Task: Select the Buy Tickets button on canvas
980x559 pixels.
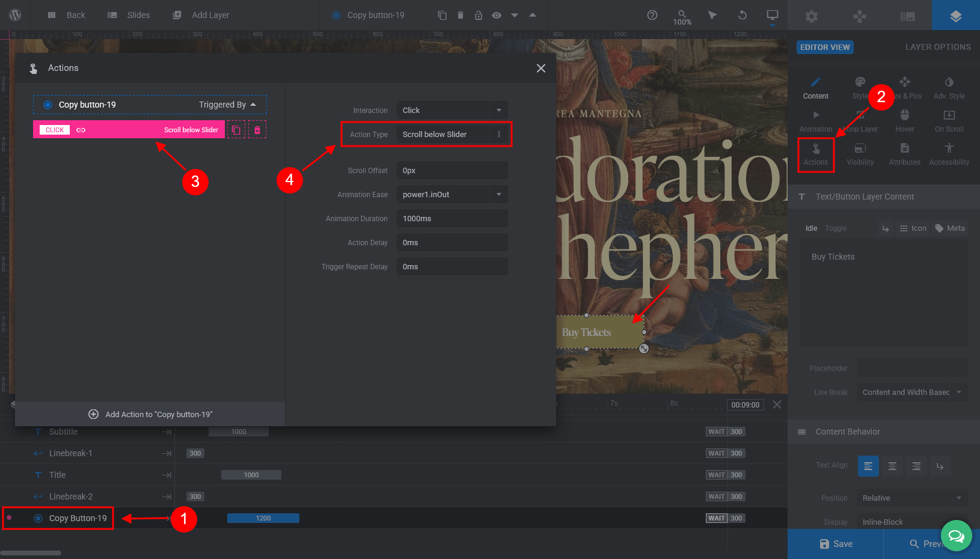Action: pos(600,332)
